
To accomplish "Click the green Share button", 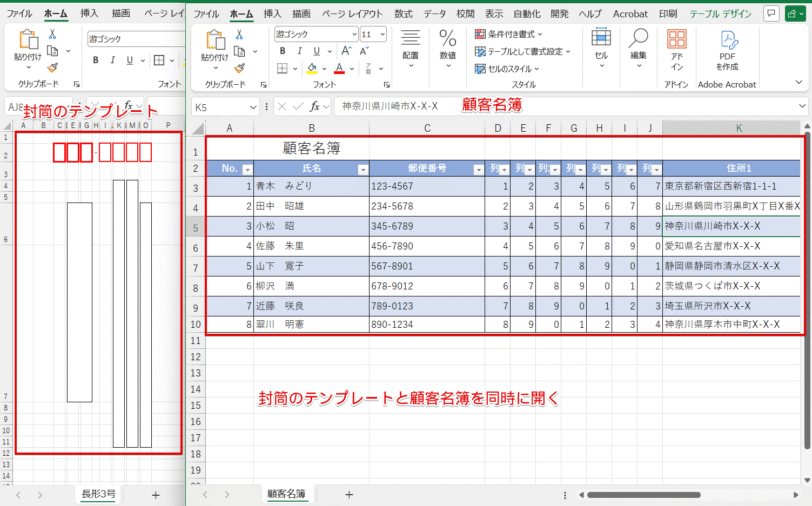I will 794,13.
